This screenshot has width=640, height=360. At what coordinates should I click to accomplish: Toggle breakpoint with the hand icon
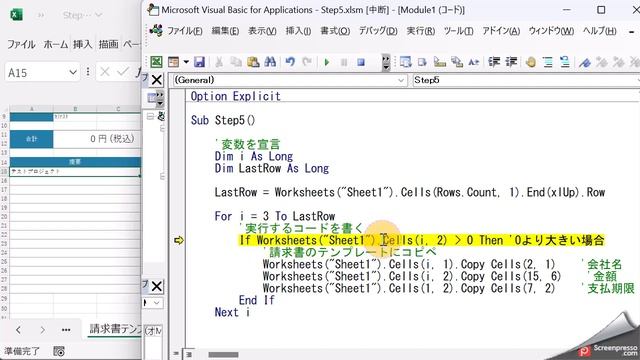(531, 62)
